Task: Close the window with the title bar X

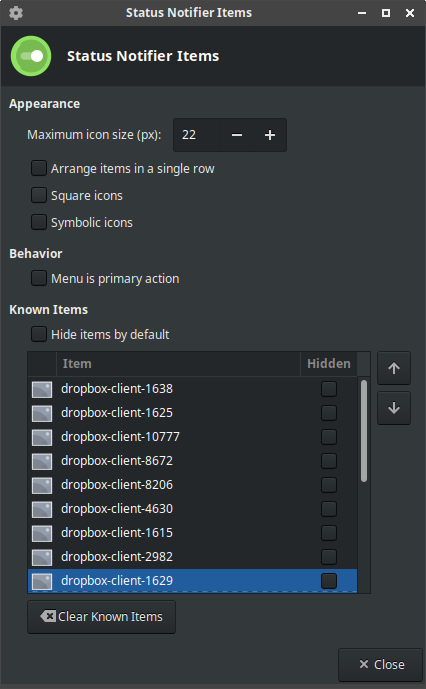Action: point(410,13)
